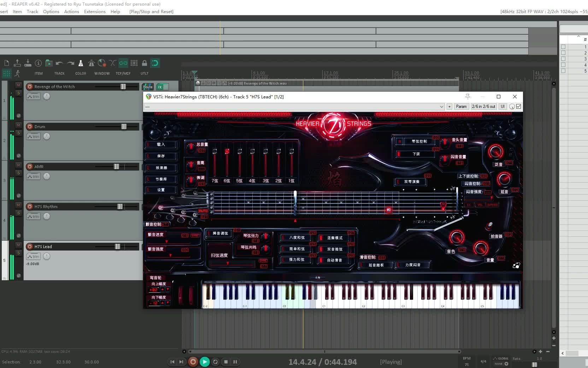Toggle the 降音调弦 drop tuning switch
The image size is (588, 368).
(219, 234)
